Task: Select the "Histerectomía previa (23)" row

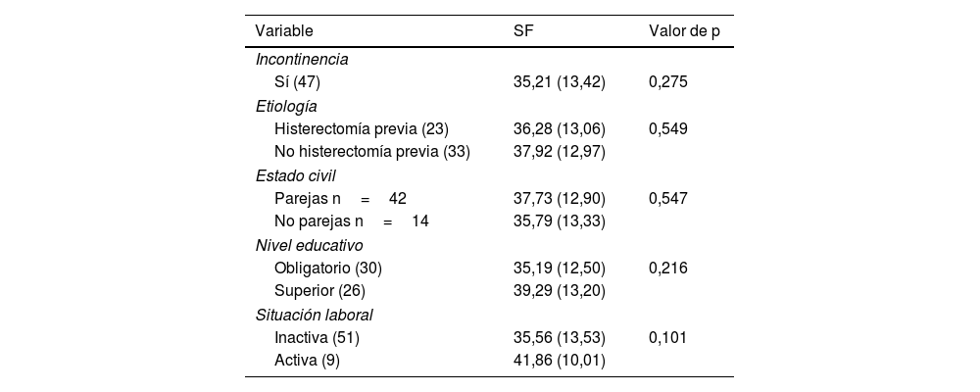Action: pyautogui.click(x=361, y=128)
